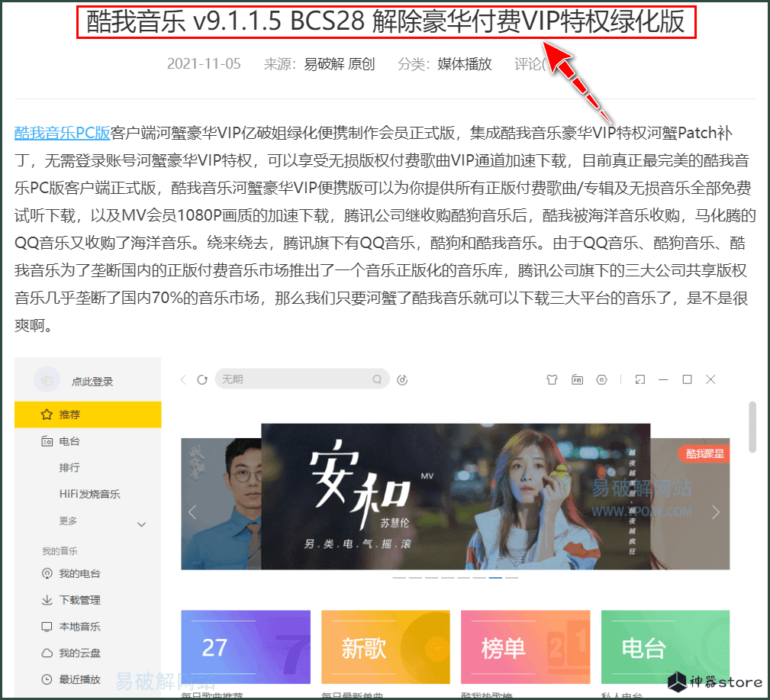This screenshot has width=770, height=700.
Task: Show next banner with right arrow
Action: pyautogui.click(x=716, y=512)
